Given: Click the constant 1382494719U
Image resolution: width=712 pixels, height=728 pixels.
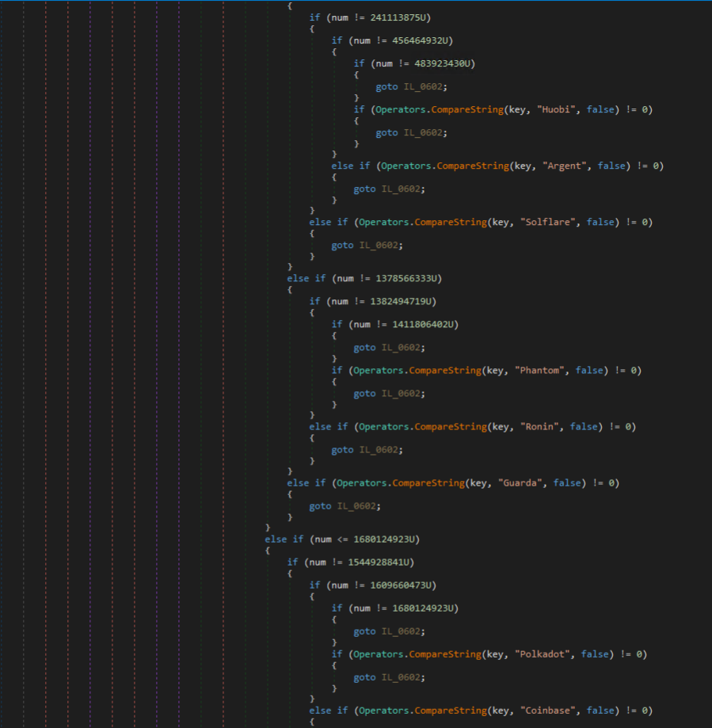Looking at the screenshot, I should click(401, 301).
